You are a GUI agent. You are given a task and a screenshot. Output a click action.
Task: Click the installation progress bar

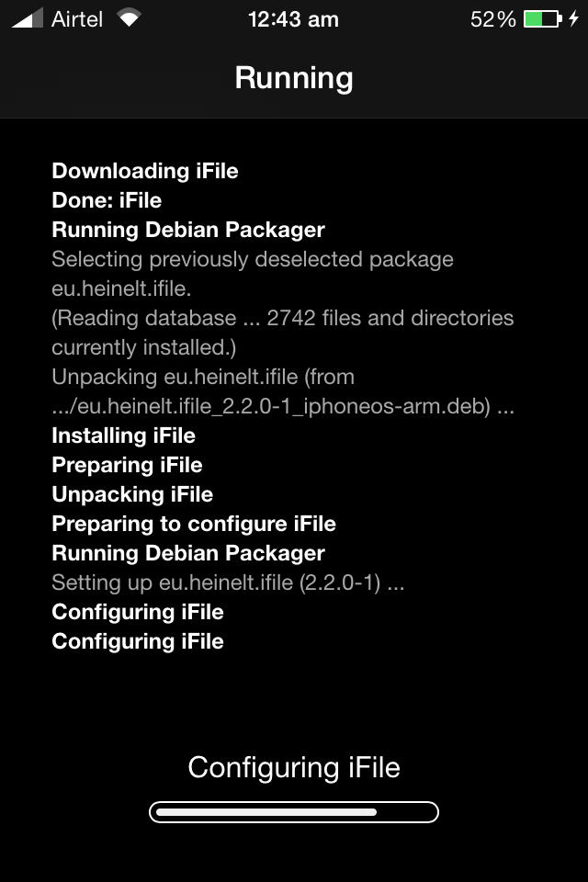tap(294, 811)
